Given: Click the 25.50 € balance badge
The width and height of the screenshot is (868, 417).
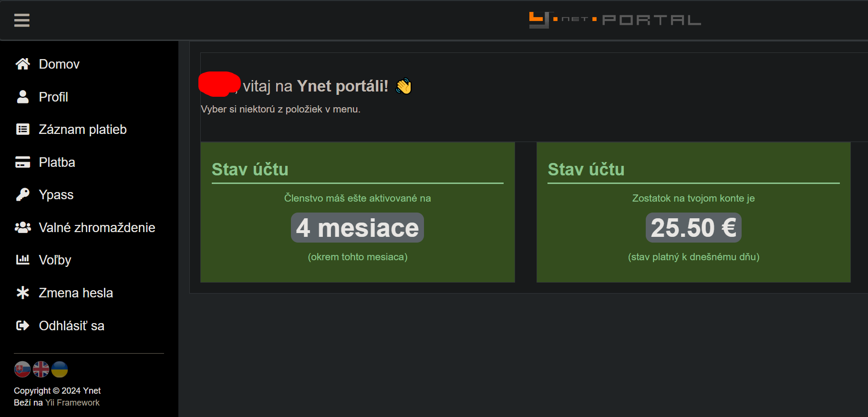Looking at the screenshot, I should 693,228.
